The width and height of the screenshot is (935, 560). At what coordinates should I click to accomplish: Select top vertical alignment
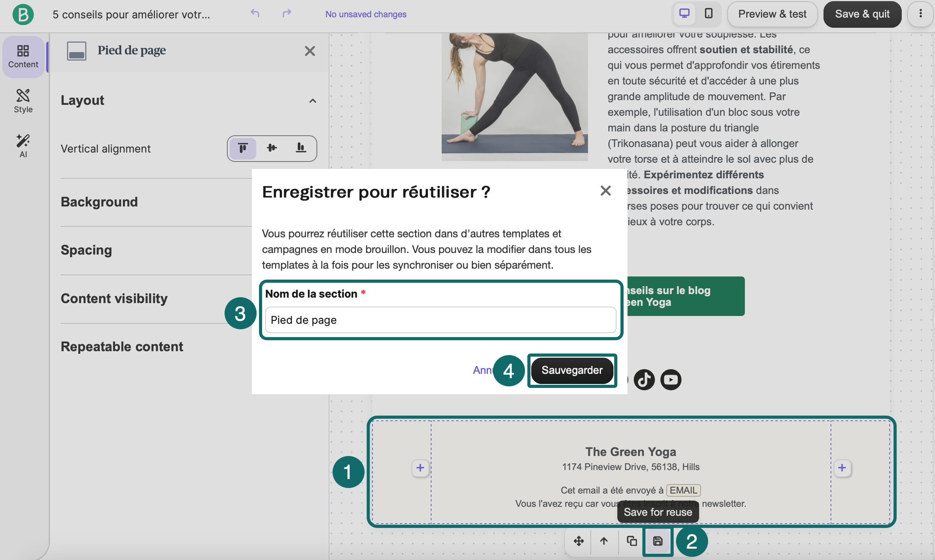(243, 148)
